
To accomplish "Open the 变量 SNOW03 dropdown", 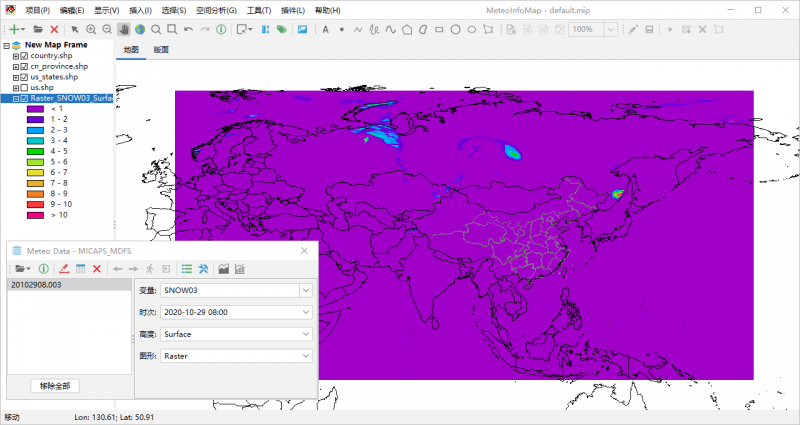I will coord(306,290).
